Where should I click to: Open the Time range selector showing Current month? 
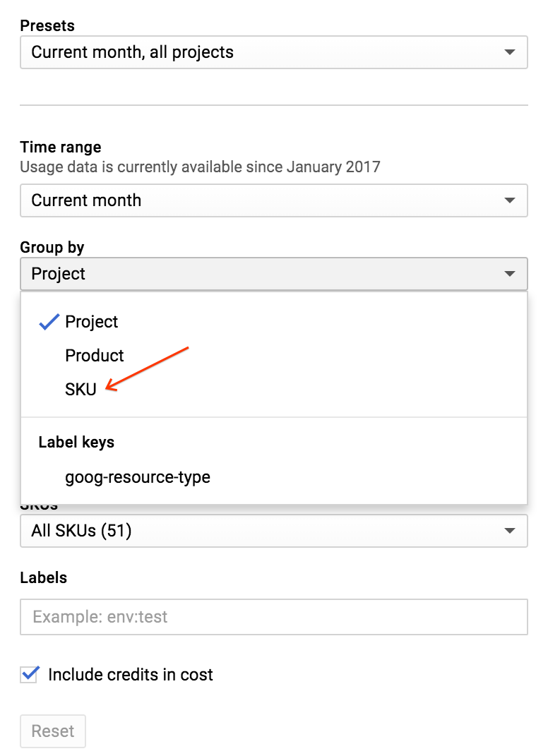[x=273, y=200]
